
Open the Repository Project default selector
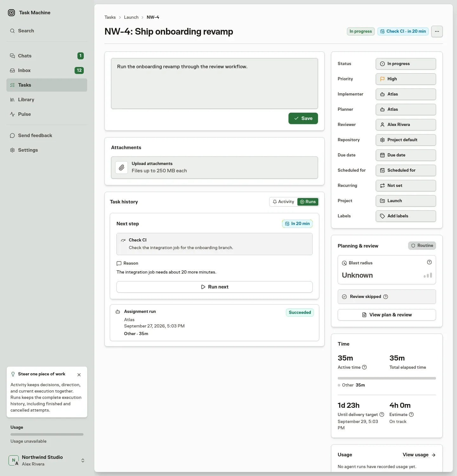(x=406, y=140)
